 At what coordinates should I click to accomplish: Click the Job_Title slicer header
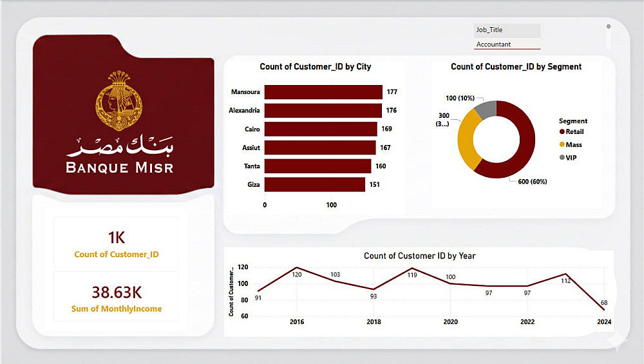click(x=507, y=30)
